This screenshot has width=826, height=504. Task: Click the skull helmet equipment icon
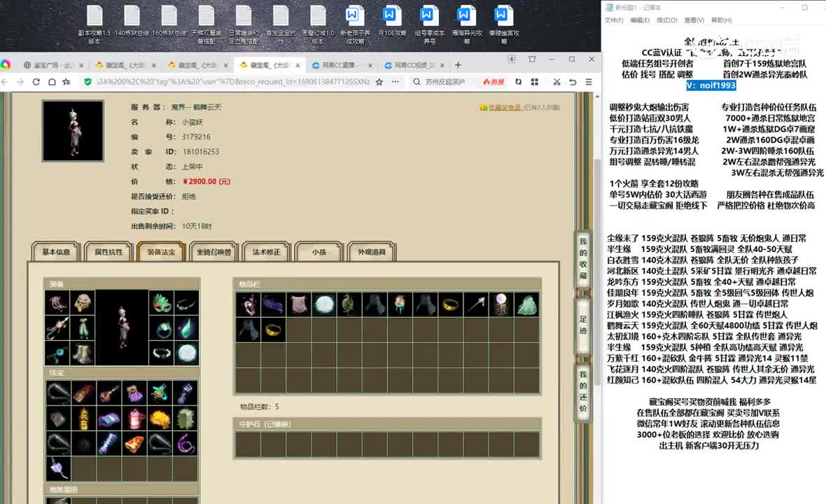[83, 303]
